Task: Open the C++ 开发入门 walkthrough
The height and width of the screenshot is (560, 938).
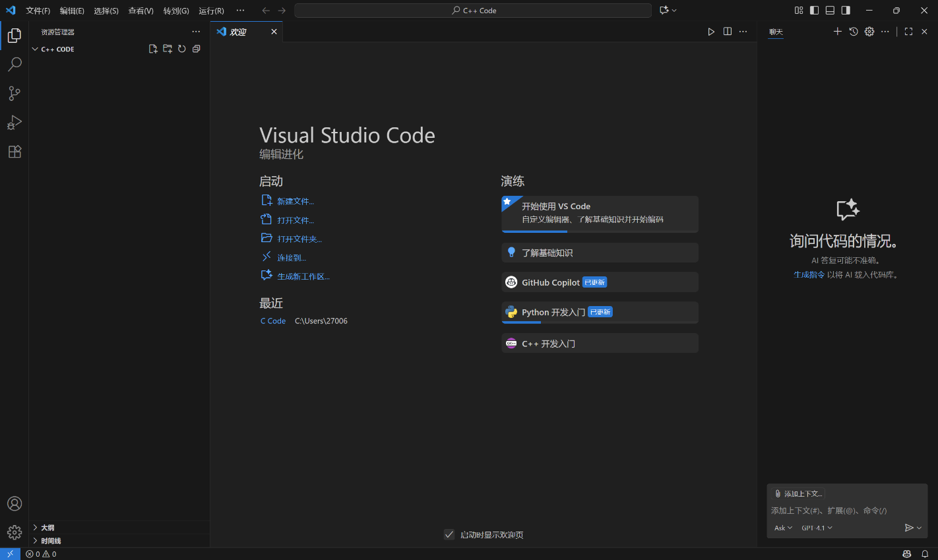Action: (600, 343)
